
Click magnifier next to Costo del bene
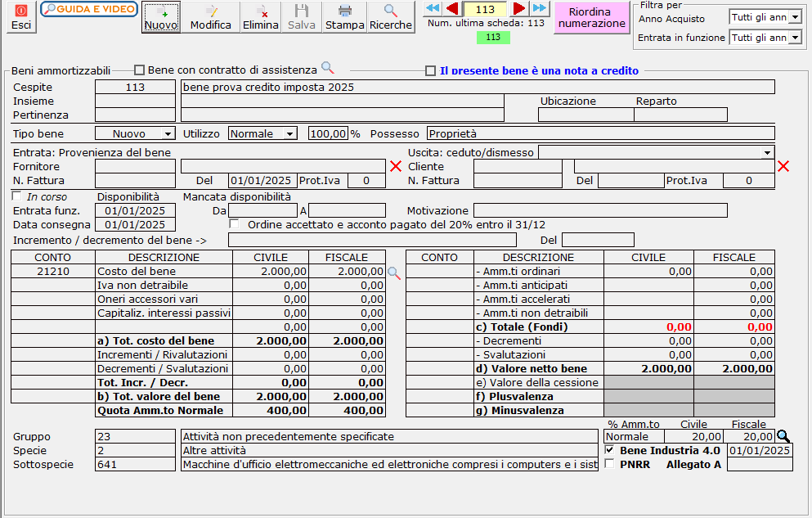click(x=393, y=273)
